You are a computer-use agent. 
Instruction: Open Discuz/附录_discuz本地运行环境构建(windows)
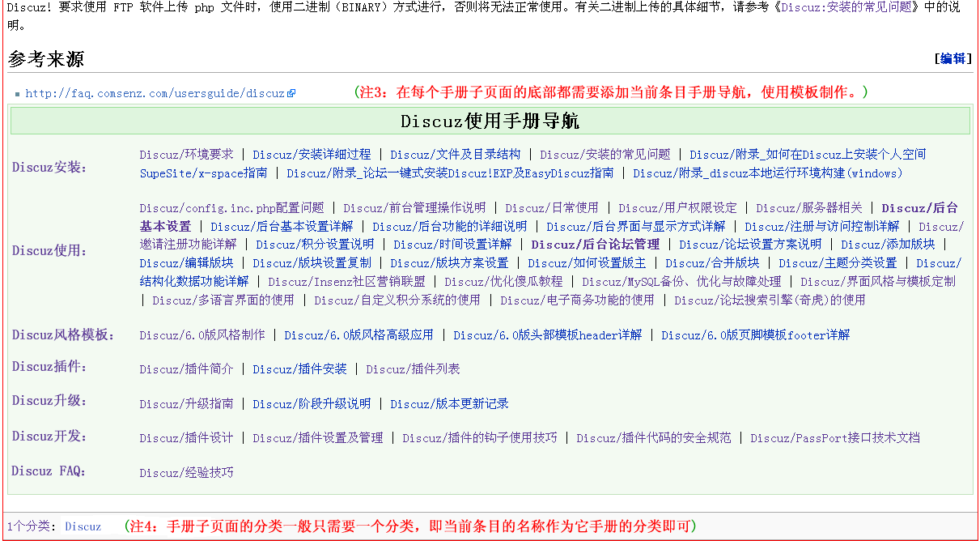[x=768, y=173]
